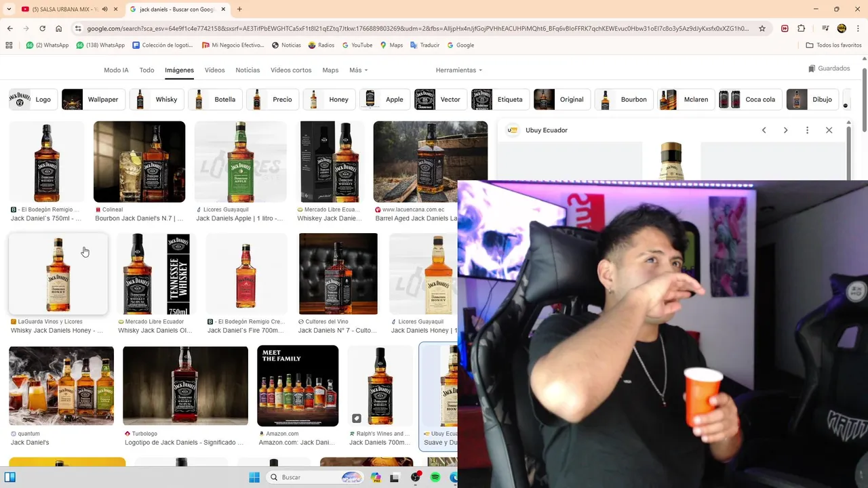Mute the SALSA URBANA MIX tab audio
The height and width of the screenshot is (488, 868).
[104, 9]
